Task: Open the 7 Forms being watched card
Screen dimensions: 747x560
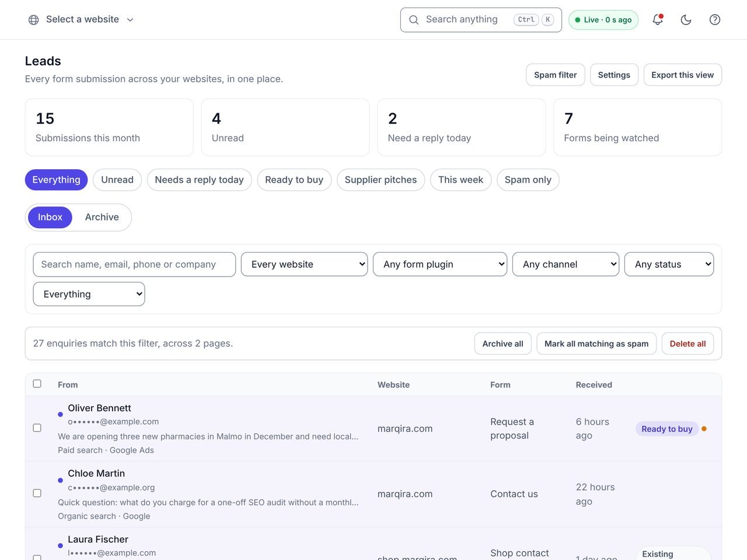Action: tap(637, 127)
